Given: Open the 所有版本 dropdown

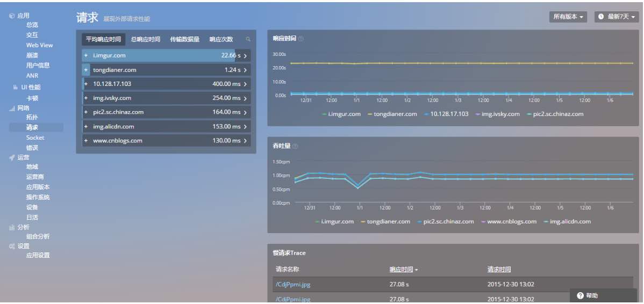Looking at the screenshot, I should pyautogui.click(x=568, y=17).
